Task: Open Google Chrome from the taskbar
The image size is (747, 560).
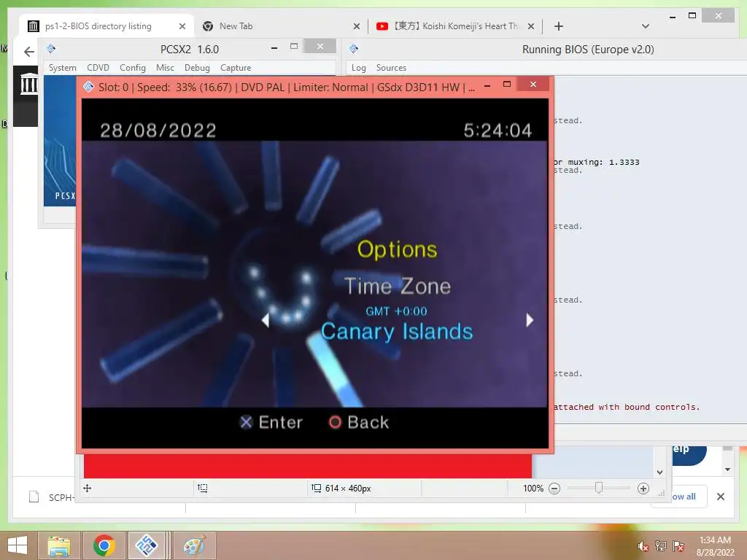Action: (x=104, y=545)
